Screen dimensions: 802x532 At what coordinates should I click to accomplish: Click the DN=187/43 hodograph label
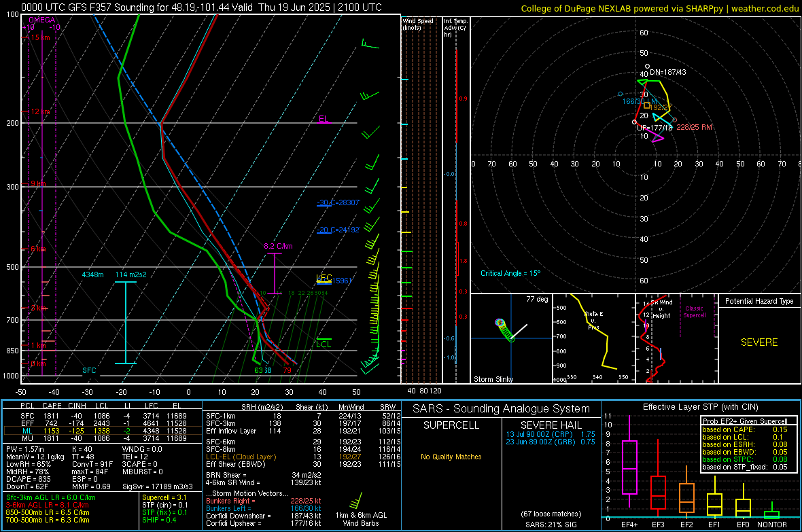tap(668, 72)
